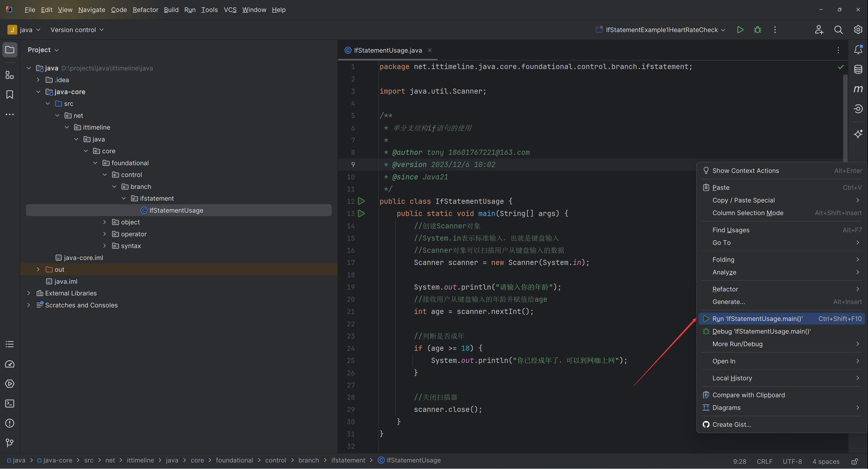Screen dimensions: 868x469
Task: Click CRLF line separator in status bar
Action: pos(764,461)
